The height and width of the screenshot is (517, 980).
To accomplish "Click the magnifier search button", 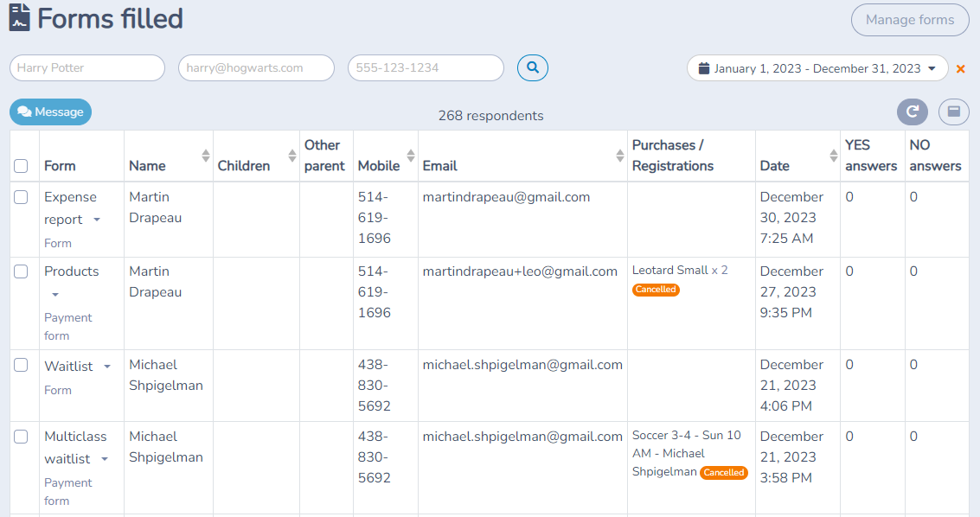I will pos(533,67).
